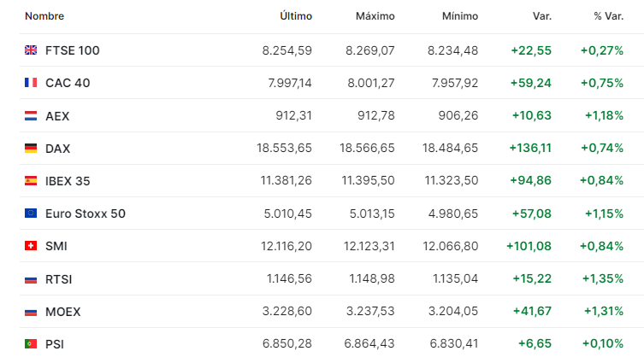Screen dimensions: 644x357
Task: Open the CAC 40 index page
Action: (68, 83)
